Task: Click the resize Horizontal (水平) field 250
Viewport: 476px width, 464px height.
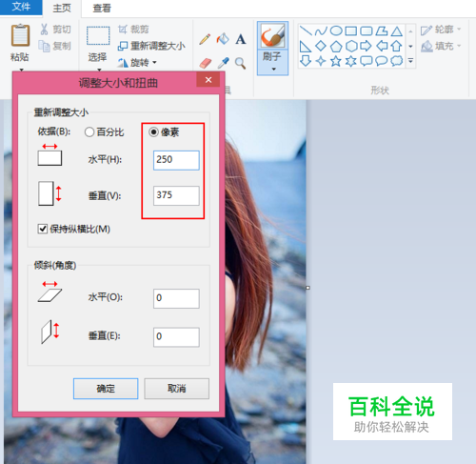Action: 176,160
